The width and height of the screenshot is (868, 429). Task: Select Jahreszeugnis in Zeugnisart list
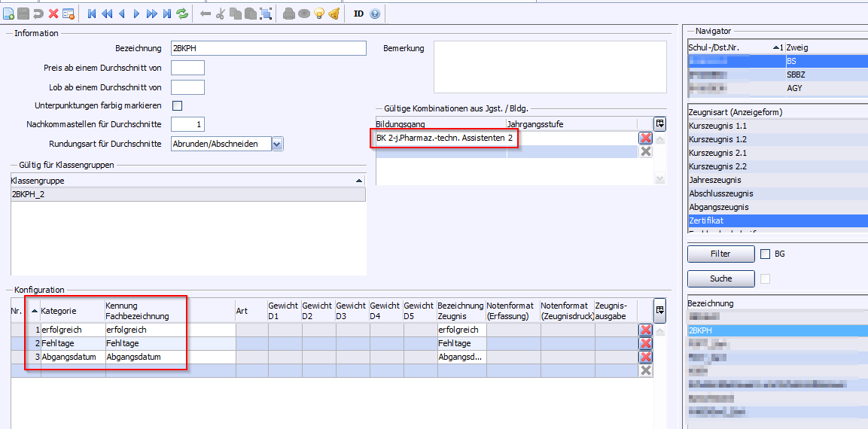click(x=715, y=180)
